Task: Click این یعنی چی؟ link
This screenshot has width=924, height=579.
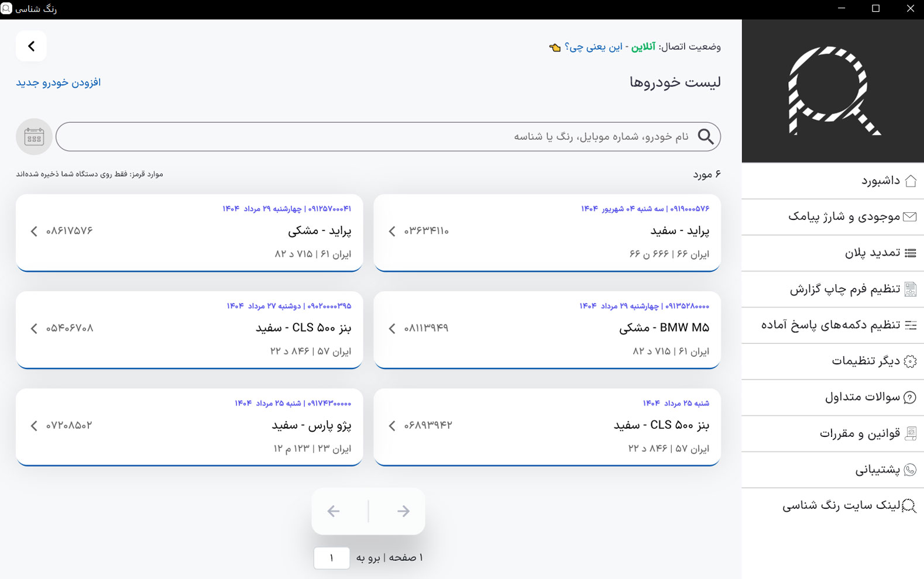Action: point(593,47)
